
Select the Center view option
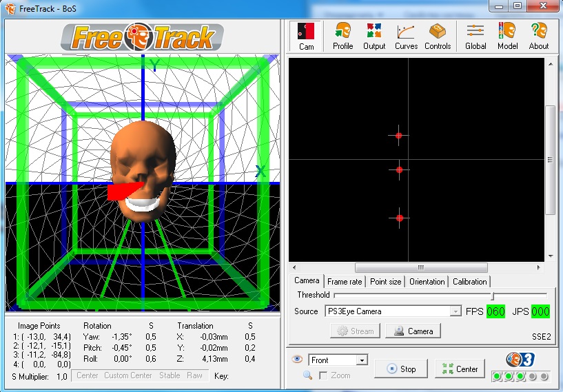point(88,375)
